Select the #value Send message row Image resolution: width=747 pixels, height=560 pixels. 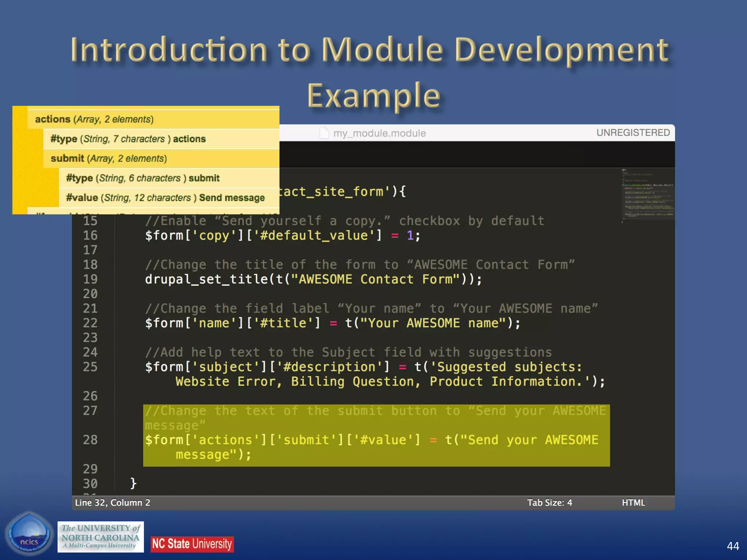pyautogui.click(x=165, y=198)
